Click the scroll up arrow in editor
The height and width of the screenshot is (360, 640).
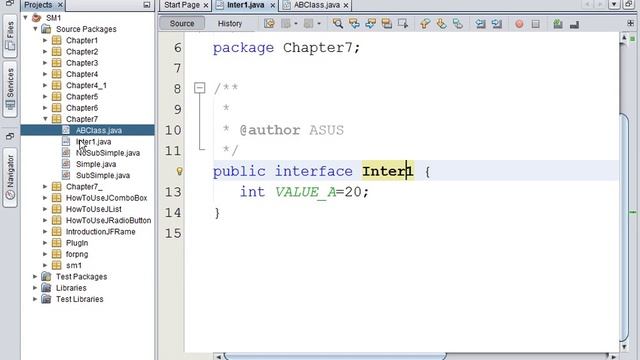pos(624,38)
